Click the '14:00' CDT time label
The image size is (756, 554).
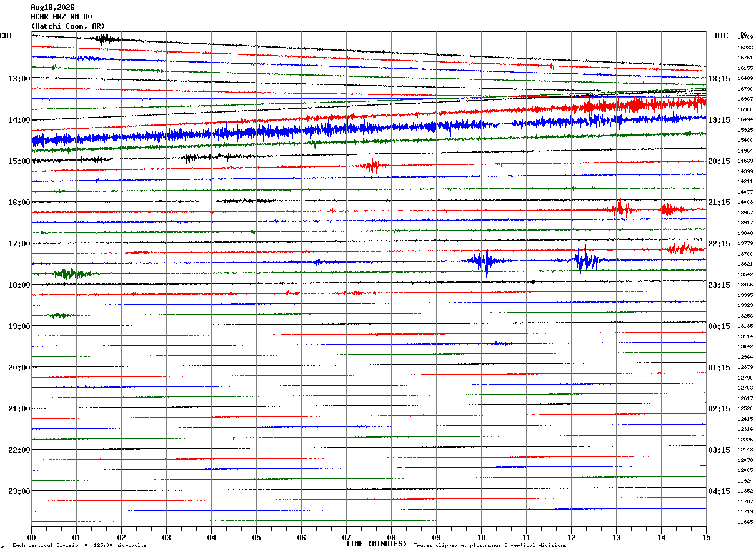(x=19, y=120)
